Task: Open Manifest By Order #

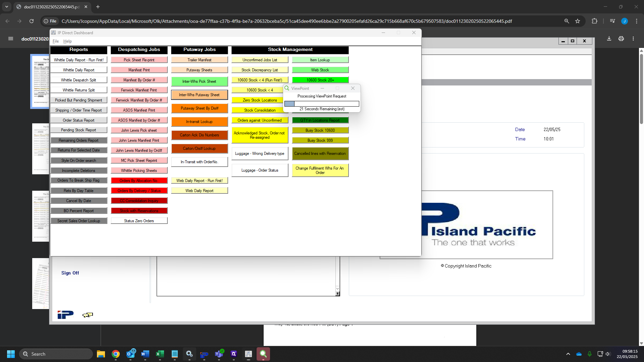Action: click(139, 80)
